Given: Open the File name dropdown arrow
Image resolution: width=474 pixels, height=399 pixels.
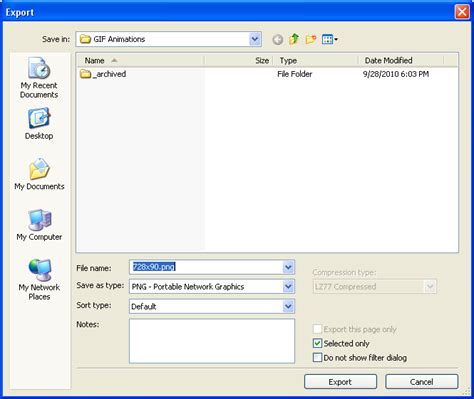Looking at the screenshot, I should (288, 267).
